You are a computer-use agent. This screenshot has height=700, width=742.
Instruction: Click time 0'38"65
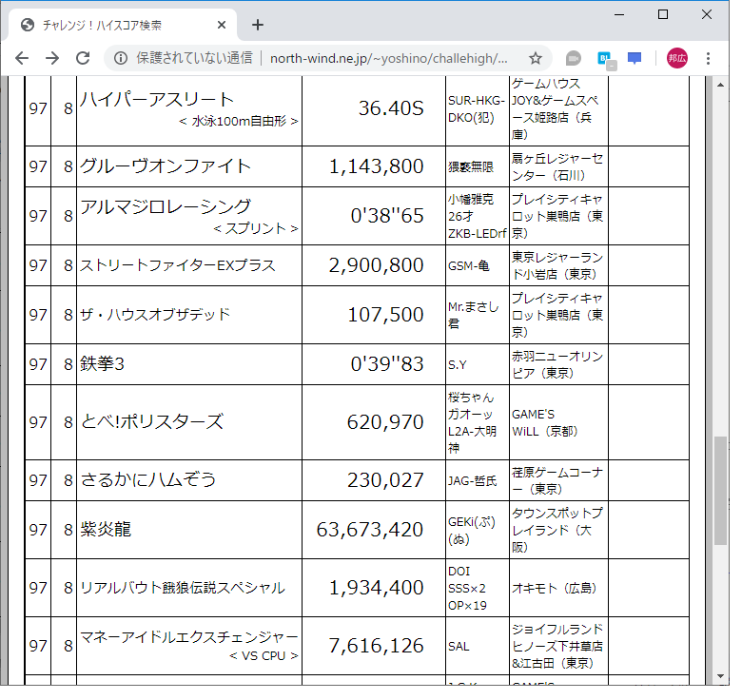387,216
